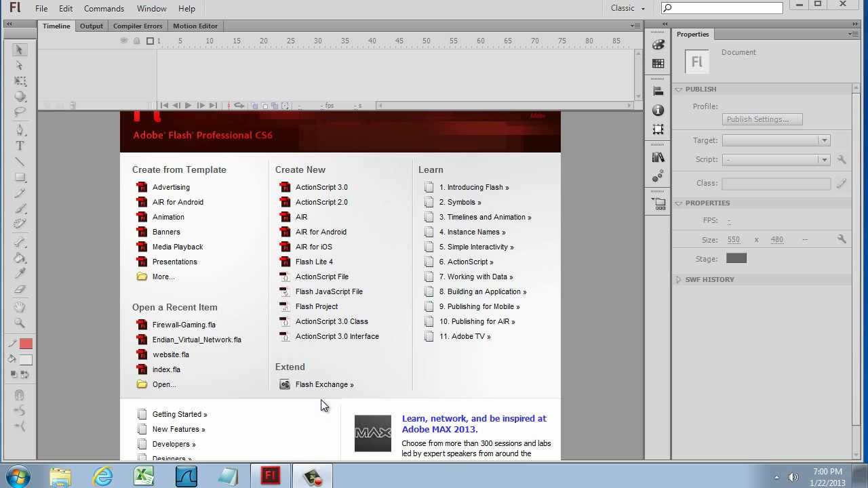Open the Motion Presets panel icon
Viewport: 868px width, 488px height.
658,176
